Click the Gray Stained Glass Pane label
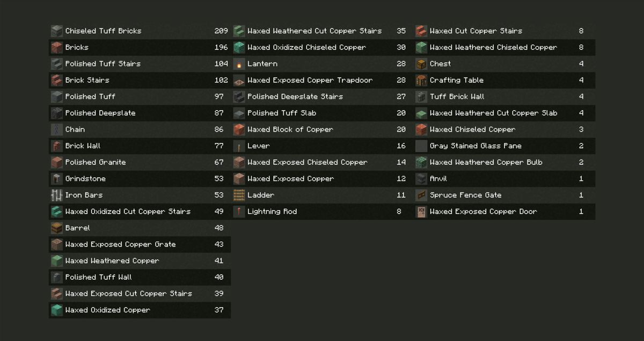This screenshot has height=341, width=644. [x=475, y=146]
